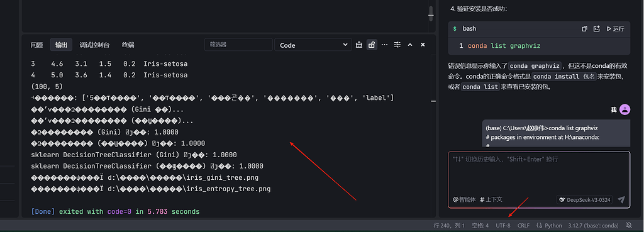This screenshot has height=232, width=644.
Task: Open output panel settings sliders icon
Action: click(x=397, y=45)
